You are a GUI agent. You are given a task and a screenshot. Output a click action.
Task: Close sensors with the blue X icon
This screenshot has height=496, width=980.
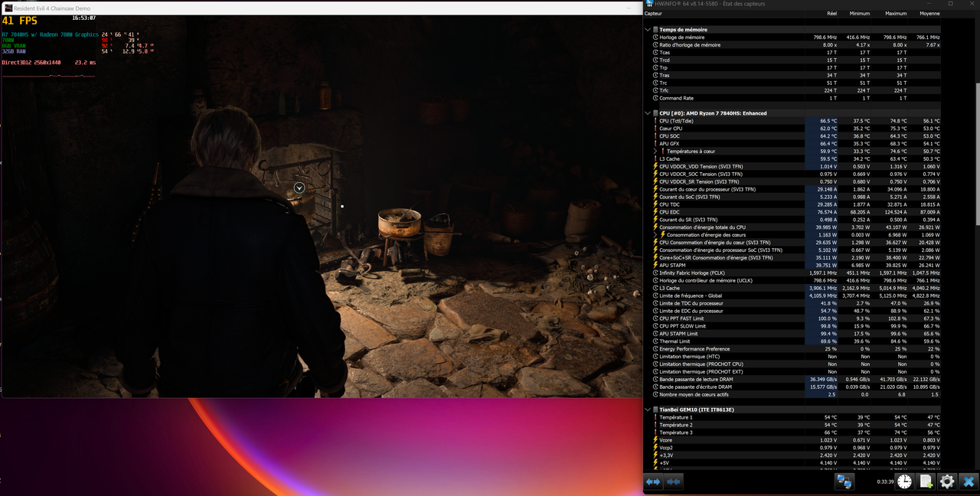(969, 481)
